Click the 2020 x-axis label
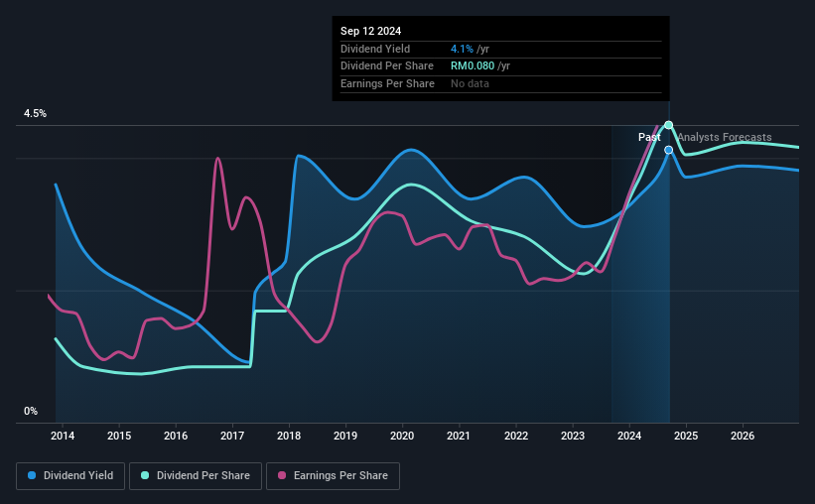Screen dimensions: 815x504 tap(402, 436)
